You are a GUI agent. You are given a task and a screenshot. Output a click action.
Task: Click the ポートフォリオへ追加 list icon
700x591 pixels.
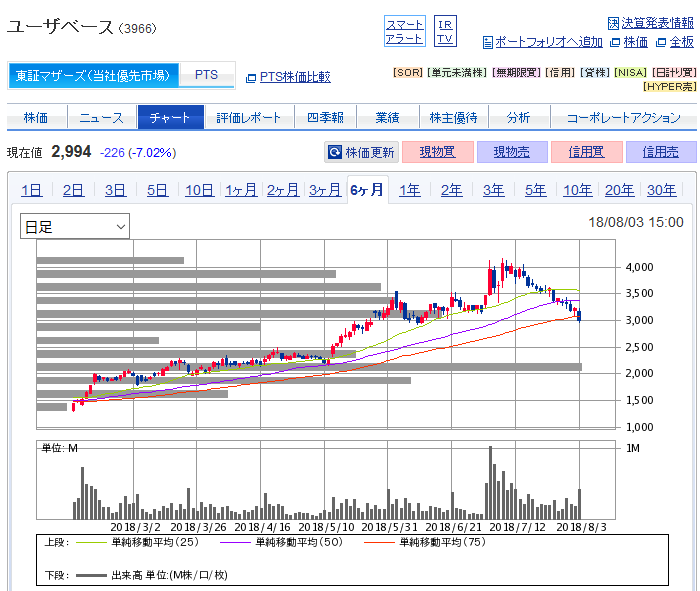[x=488, y=42]
